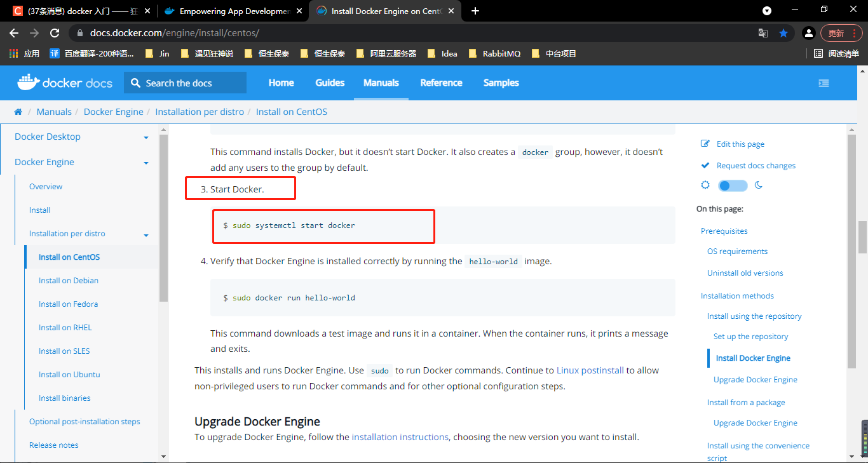Viewport: 868px width, 463px height.
Task: Click the left sidebar scrollbar thumb
Action: tap(163, 217)
